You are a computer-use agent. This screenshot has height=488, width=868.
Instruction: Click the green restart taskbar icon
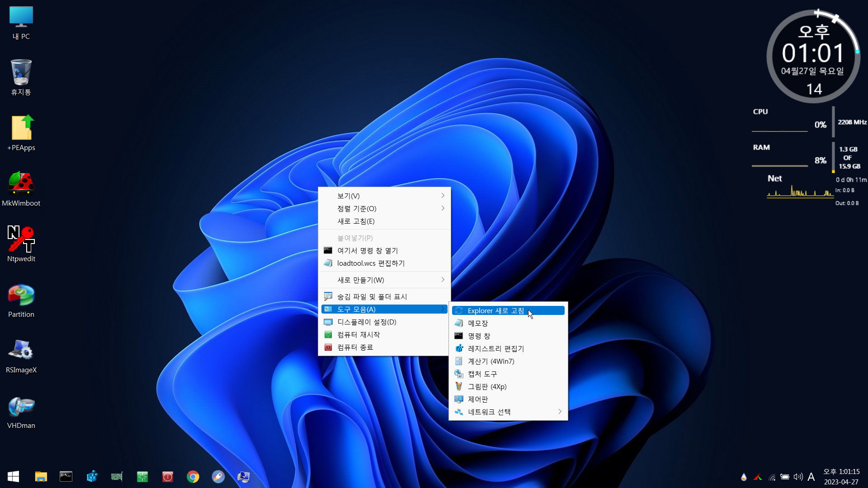point(142,477)
